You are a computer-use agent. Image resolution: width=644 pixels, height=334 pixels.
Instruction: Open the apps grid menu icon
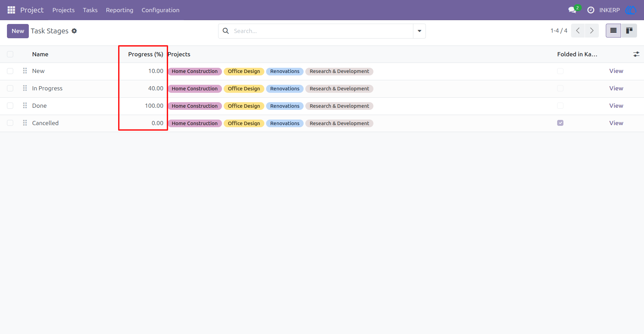point(11,10)
